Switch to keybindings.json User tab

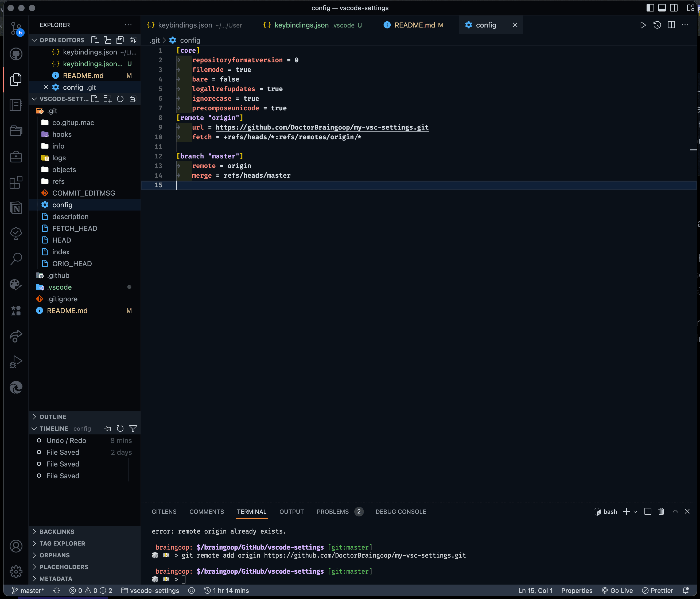pos(195,25)
